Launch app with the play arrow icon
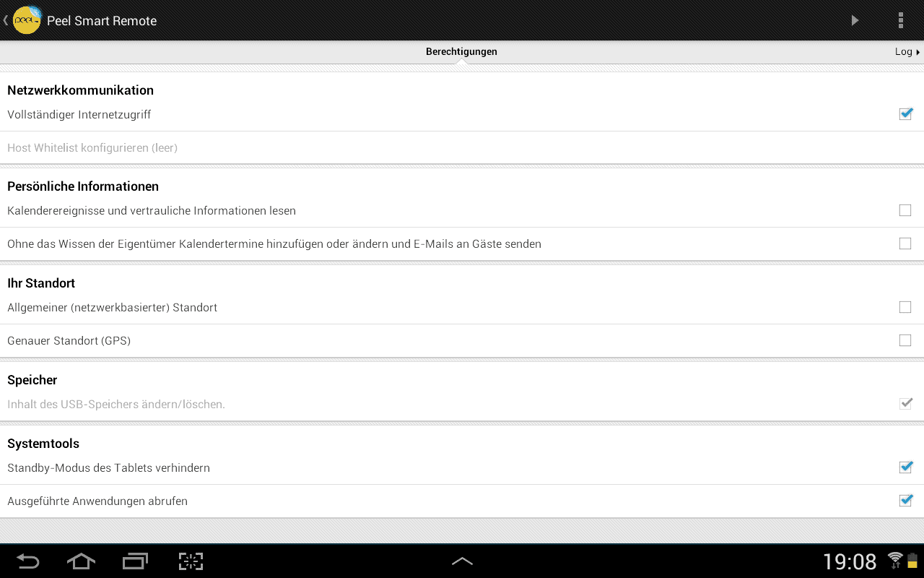The height and width of the screenshot is (578, 924). [855, 20]
